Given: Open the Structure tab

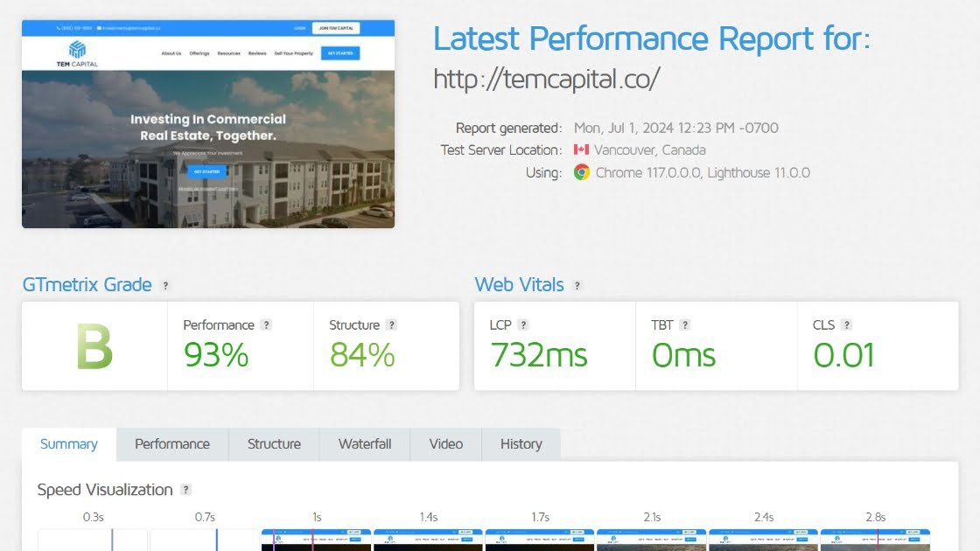Looking at the screenshot, I should tap(274, 444).
